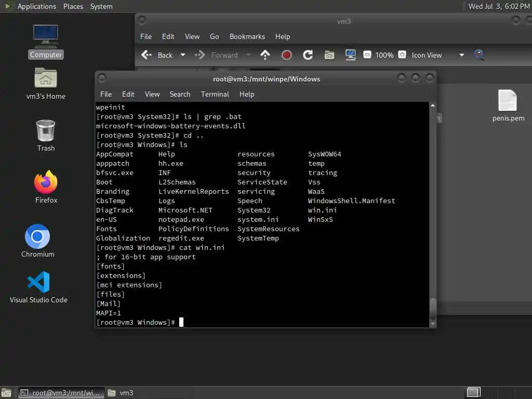Zoom out with the minus icon
532x399 pixels.
pyautogui.click(x=367, y=55)
